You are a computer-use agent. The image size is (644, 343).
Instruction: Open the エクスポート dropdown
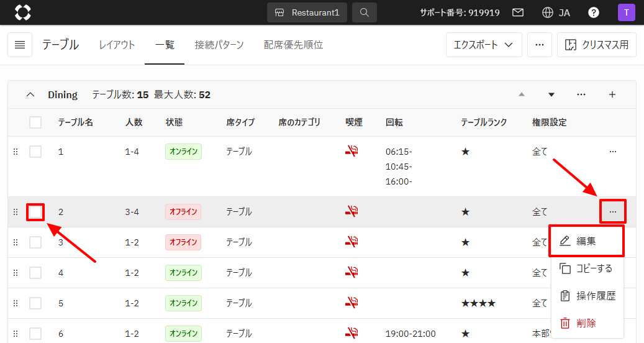click(x=484, y=45)
